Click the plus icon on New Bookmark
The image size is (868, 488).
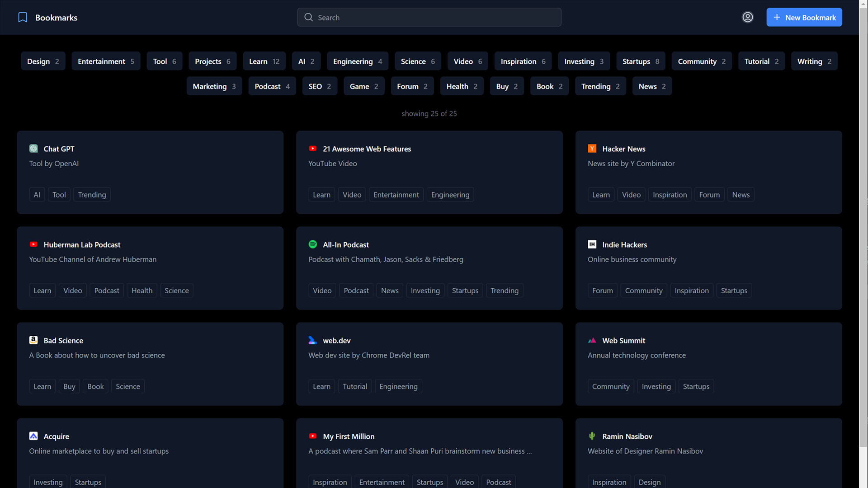[x=777, y=17]
